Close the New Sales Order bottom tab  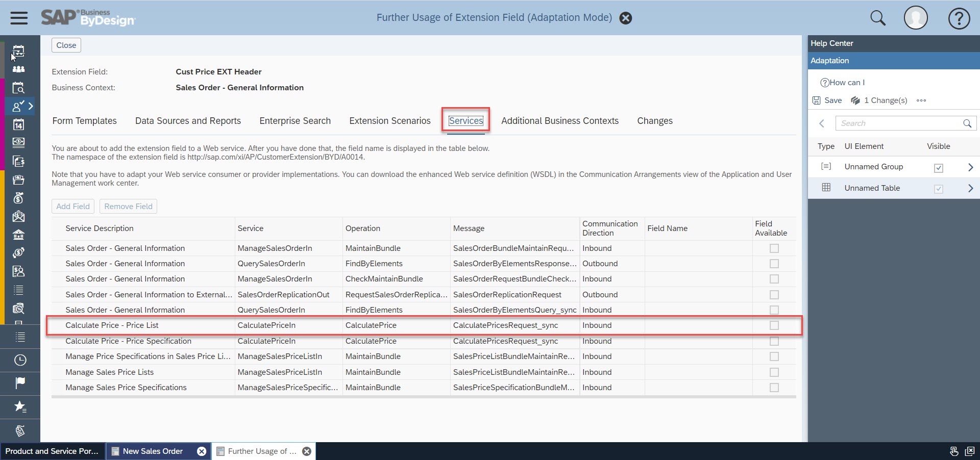[x=202, y=451]
